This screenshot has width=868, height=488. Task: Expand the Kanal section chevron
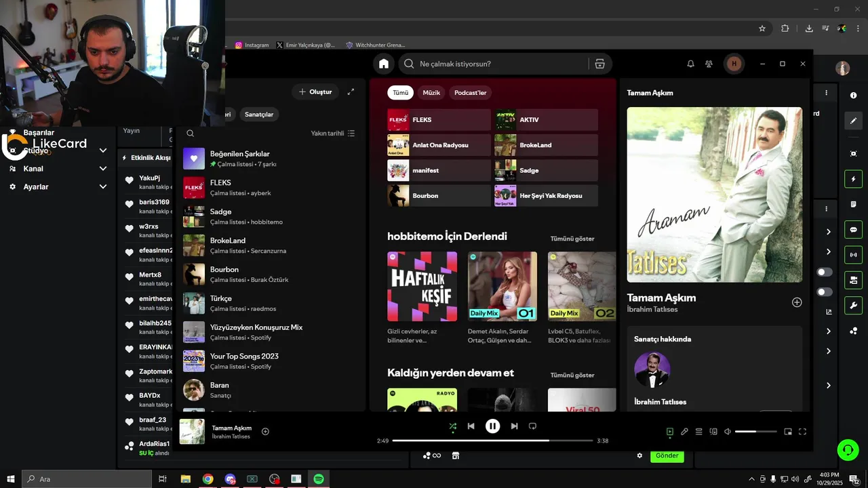click(x=103, y=169)
